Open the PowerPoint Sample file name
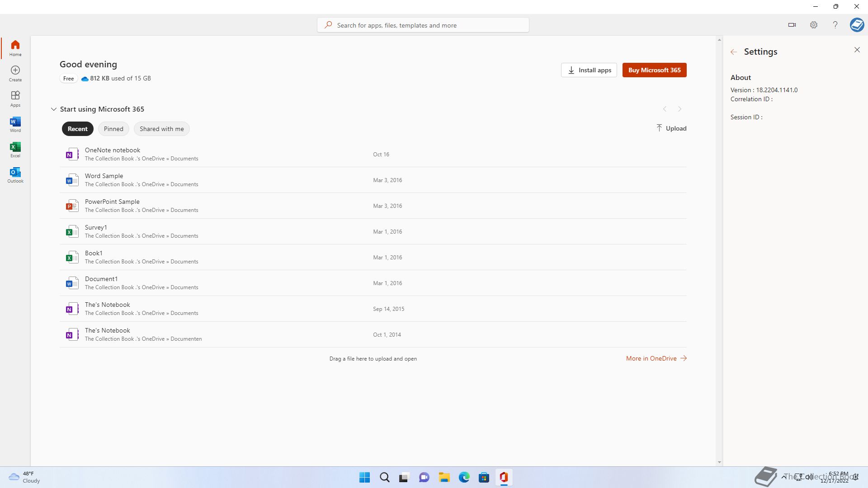This screenshot has width=868, height=488. coord(112,202)
